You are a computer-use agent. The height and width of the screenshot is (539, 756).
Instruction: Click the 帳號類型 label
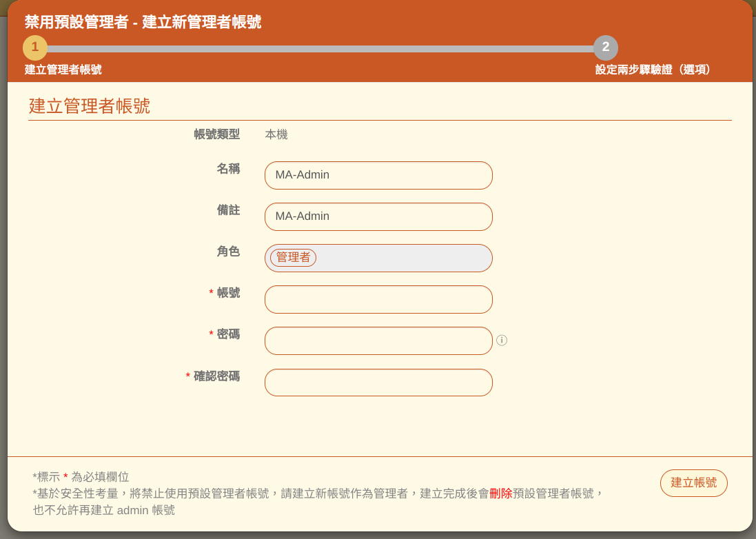(x=216, y=134)
